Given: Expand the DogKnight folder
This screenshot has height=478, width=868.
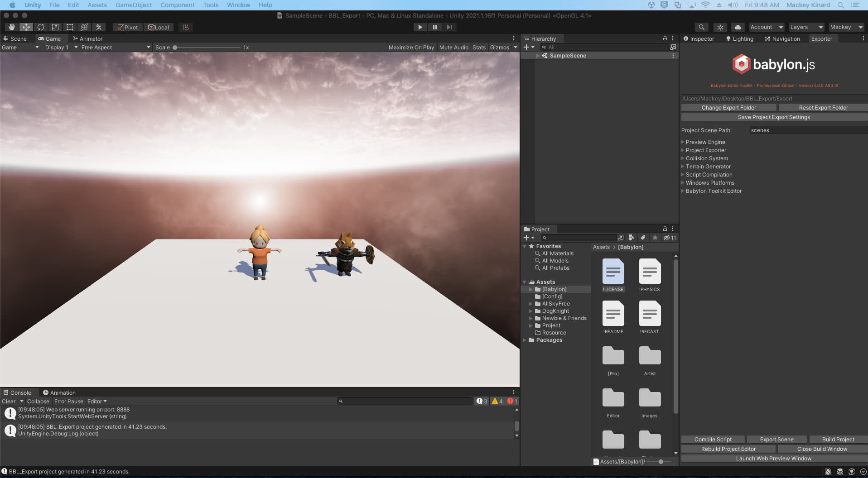Looking at the screenshot, I should (531, 311).
